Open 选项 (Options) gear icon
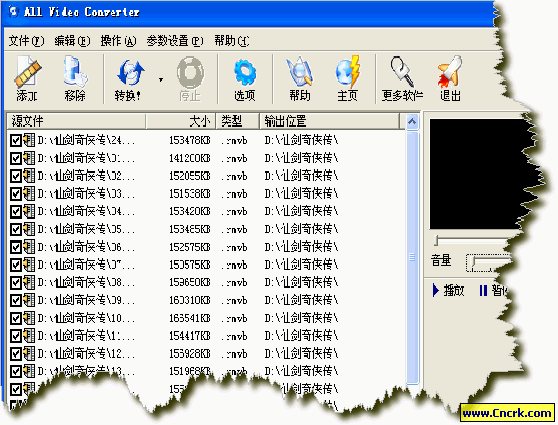The image size is (558, 425). (245, 73)
